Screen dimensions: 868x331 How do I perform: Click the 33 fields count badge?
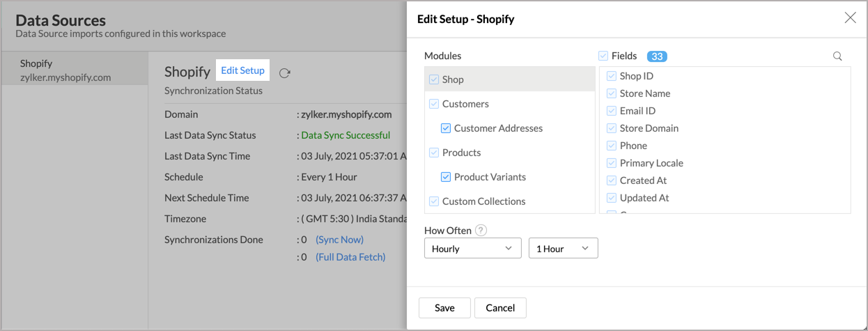pos(657,56)
